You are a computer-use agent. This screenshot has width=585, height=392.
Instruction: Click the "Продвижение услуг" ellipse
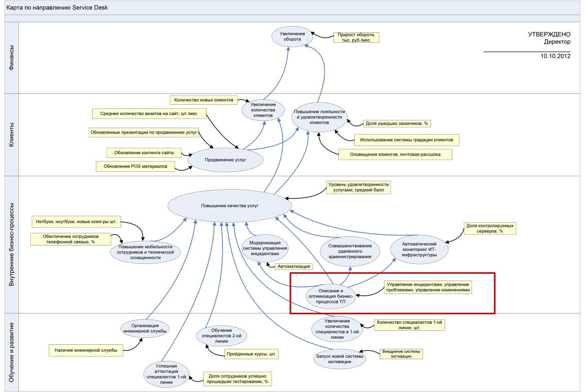tap(225, 160)
